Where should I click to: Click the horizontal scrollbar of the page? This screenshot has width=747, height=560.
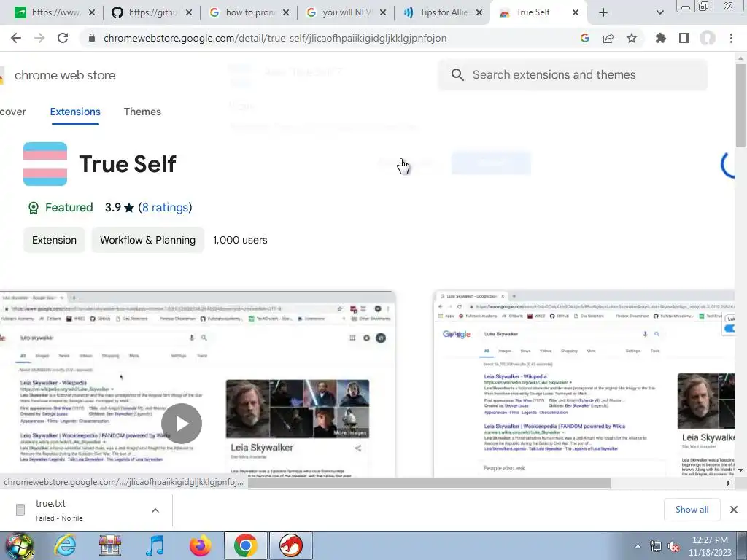tap(429, 483)
